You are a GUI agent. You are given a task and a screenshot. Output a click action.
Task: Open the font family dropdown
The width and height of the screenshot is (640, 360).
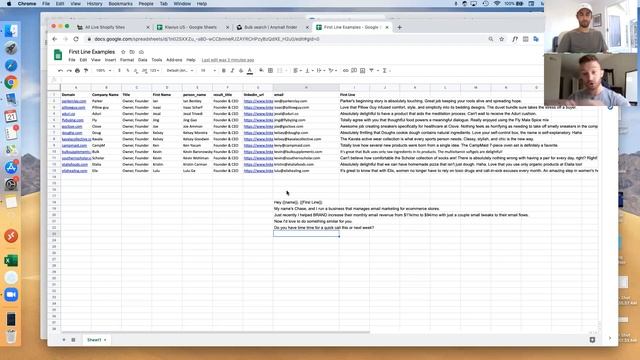180,71
